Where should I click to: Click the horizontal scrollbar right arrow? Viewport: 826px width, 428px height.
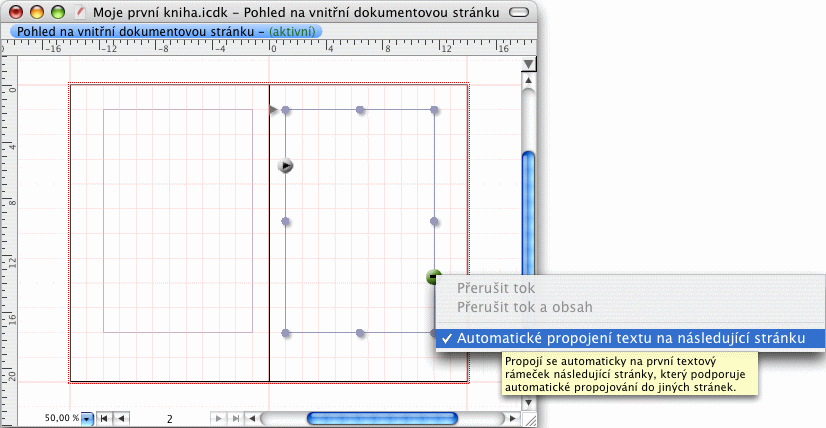point(512,419)
